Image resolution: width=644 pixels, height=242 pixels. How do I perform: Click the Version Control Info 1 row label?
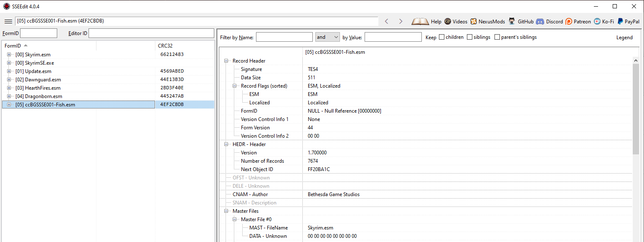pyautogui.click(x=265, y=119)
